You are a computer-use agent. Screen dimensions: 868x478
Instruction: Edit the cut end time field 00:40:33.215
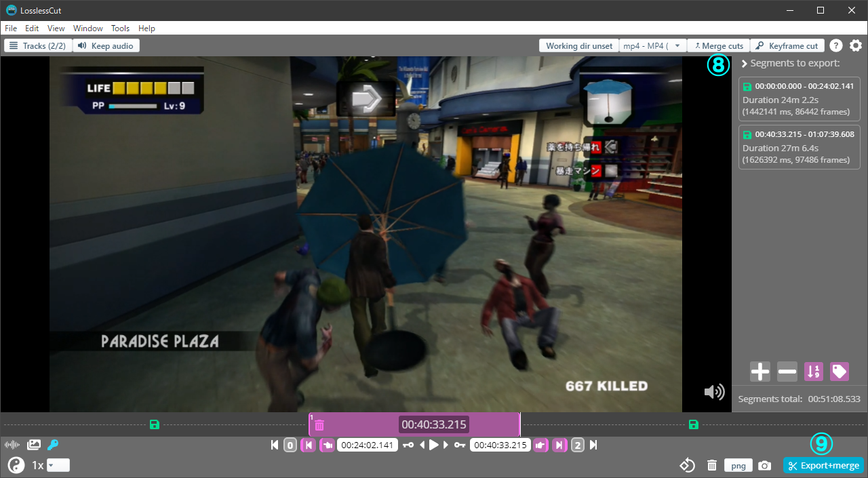tap(500, 445)
